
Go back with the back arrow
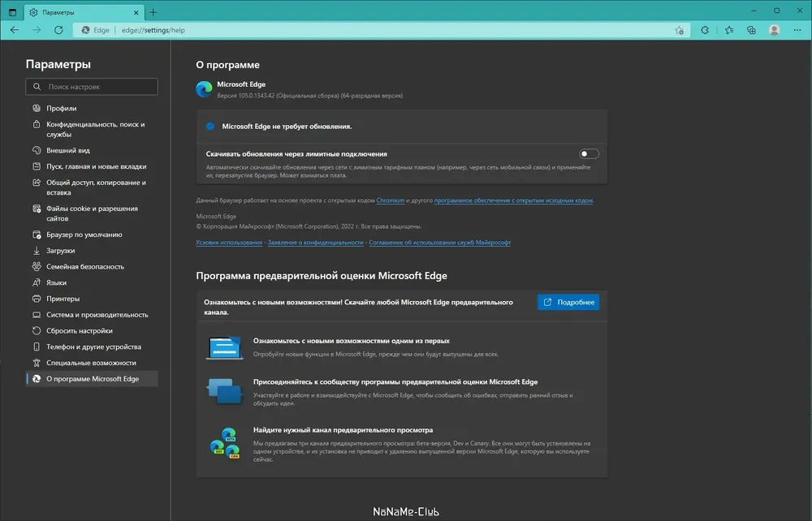[15, 30]
